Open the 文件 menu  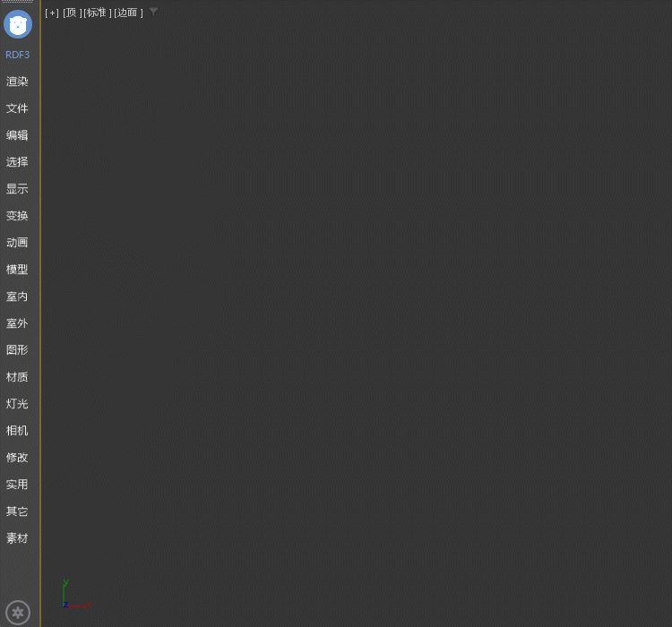[x=18, y=108]
